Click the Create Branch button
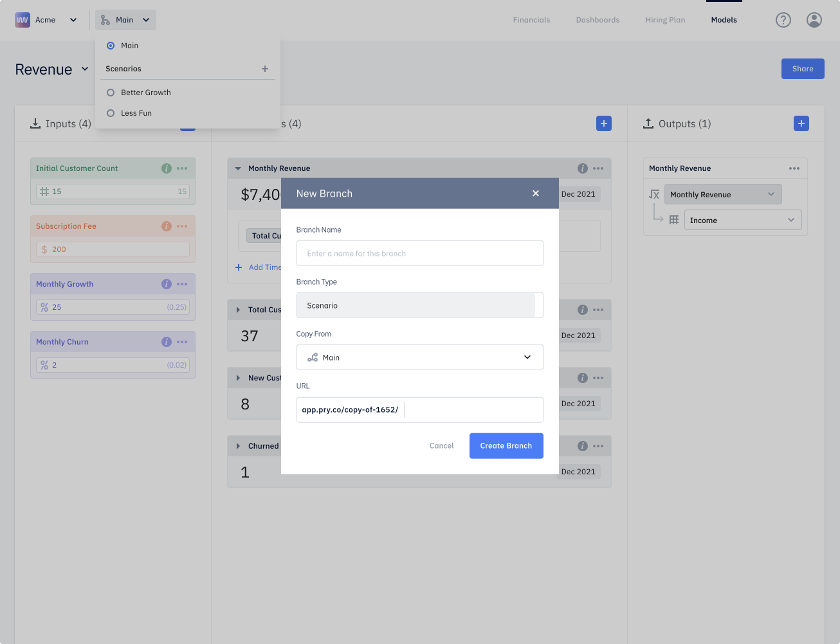Image resolution: width=840 pixels, height=644 pixels. click(506, 445)
